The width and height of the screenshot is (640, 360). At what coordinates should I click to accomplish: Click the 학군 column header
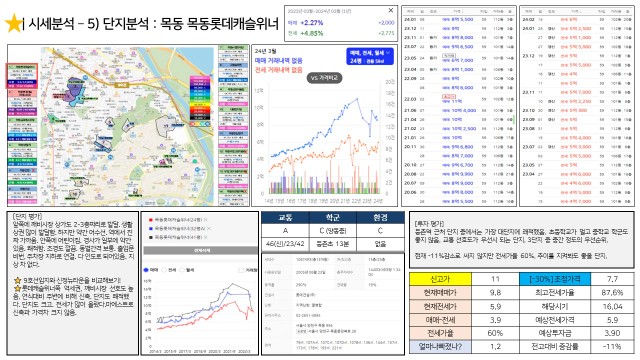[x=333, y=218]
